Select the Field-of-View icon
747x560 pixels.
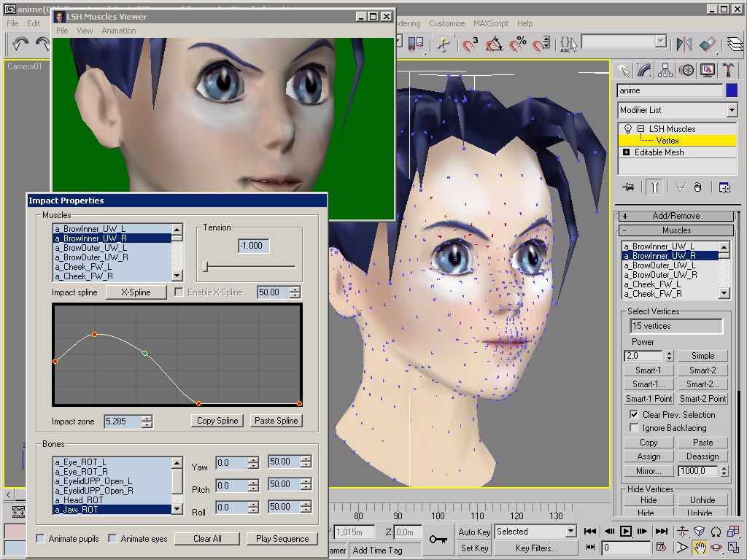[x=682, y=548]
